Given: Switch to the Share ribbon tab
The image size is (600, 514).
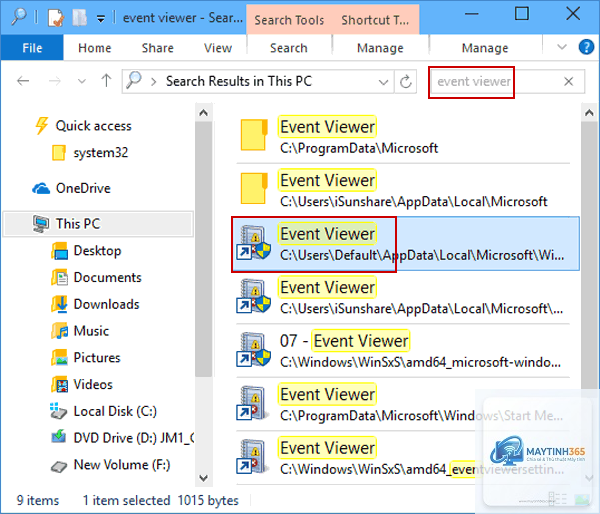Looking at the screenshot, I should [157, 48].
